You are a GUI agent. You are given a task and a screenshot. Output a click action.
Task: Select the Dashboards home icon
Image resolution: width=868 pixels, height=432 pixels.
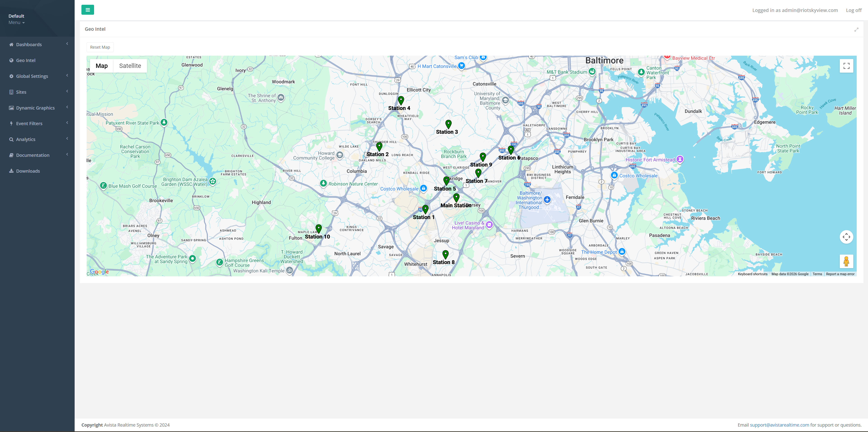(x=11, y=44)
